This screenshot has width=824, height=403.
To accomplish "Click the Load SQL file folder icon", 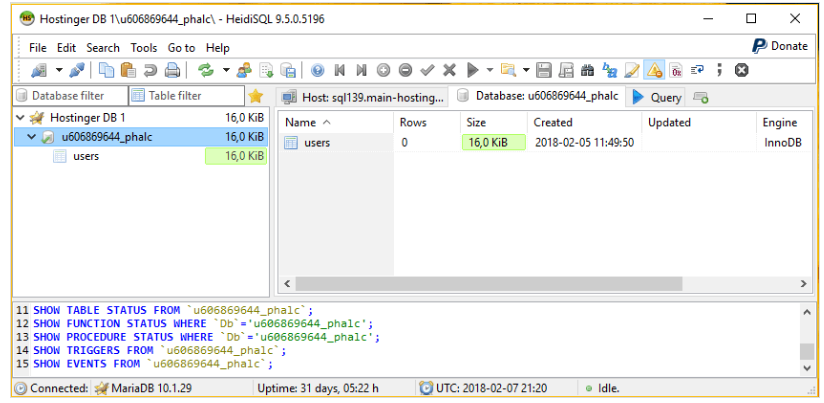I will point(508,70).
